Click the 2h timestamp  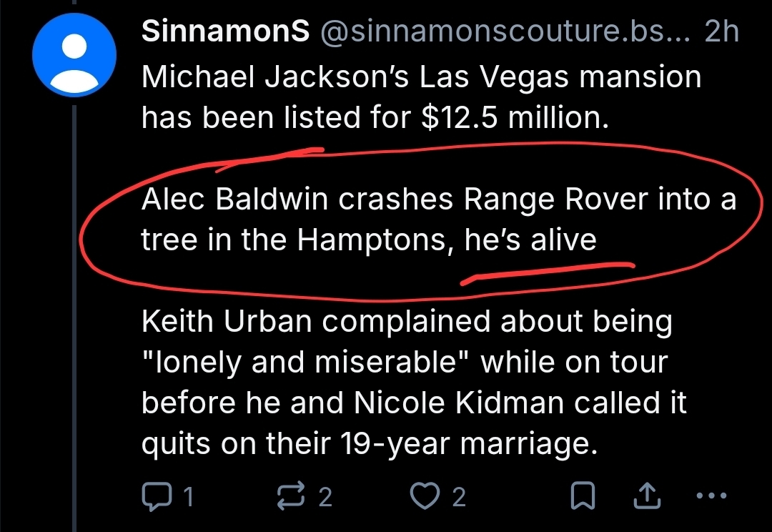click(x=721, y=33)
